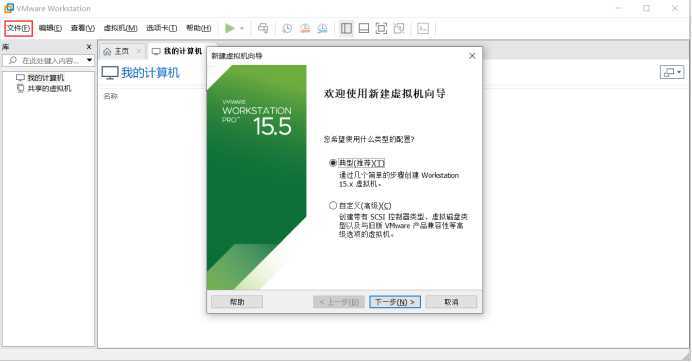Close the 新建虚拟机向导 dialog
The width and height of the screenshot is (692, 362).
coord(472,56)
